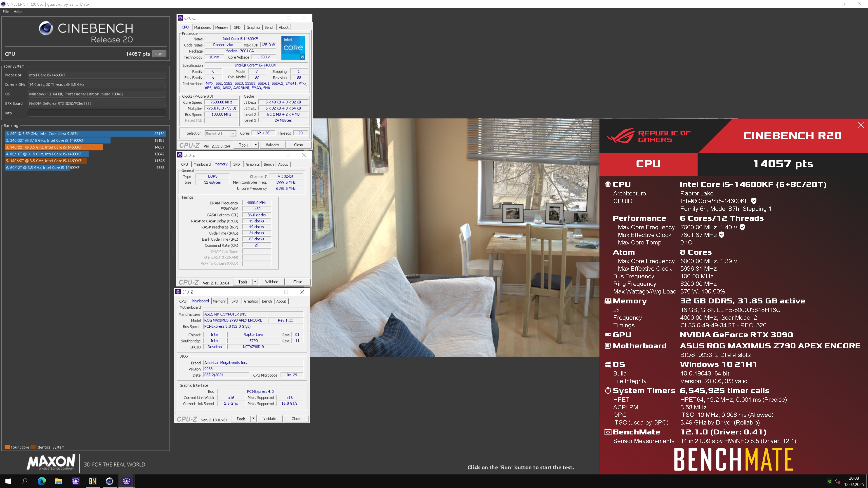This screenshot has height=488, width=868.
Task: Click Close button in Mainboard CPU-Z window
Action: click(x=296, y=419)
